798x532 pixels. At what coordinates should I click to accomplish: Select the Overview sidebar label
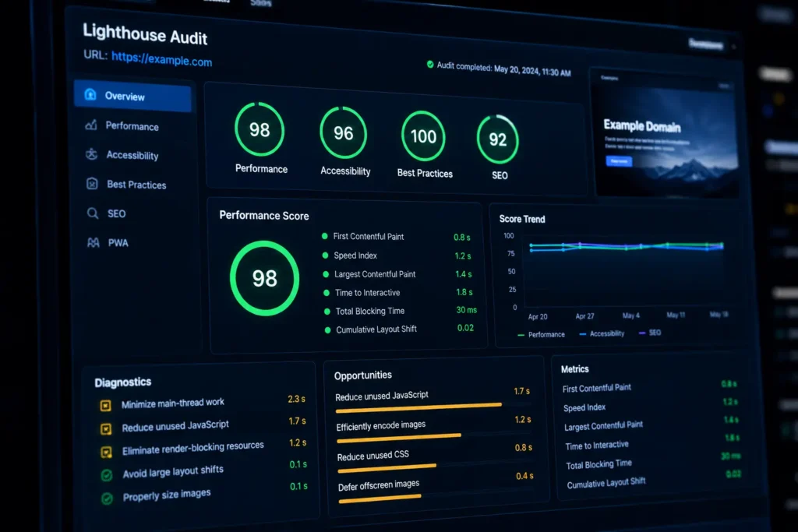pyautogui.click(x=125, y=96)
